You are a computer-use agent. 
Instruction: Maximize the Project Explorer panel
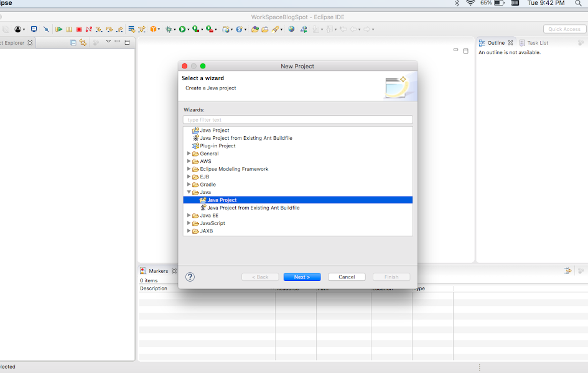pyautogui.click(x=127, y=42)
